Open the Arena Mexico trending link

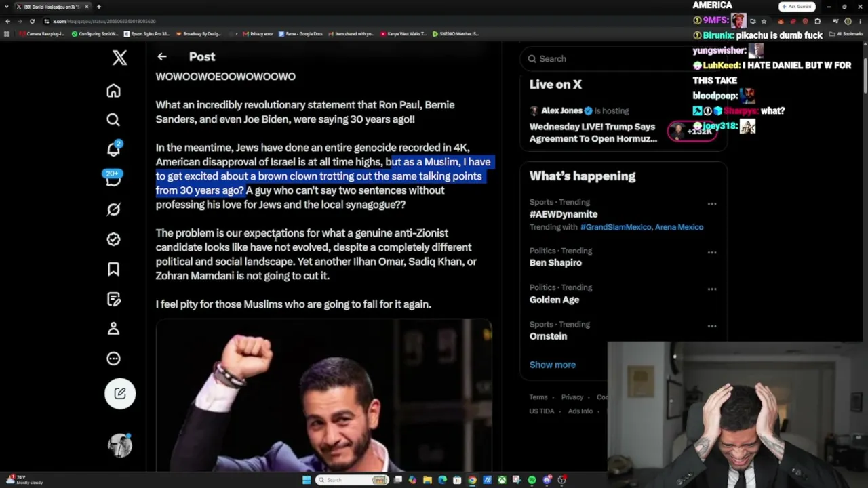(x=679, y=227)
